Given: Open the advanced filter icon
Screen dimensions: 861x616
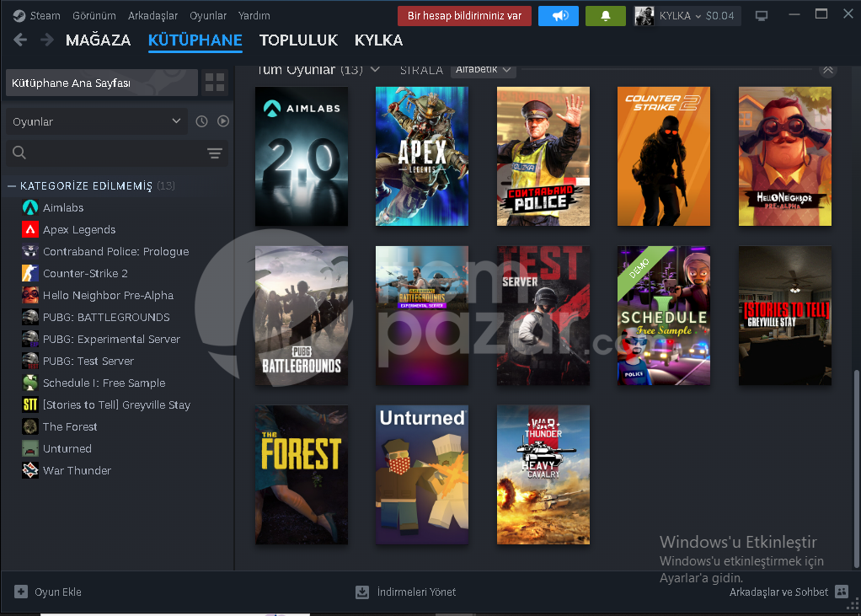Looking at the screenshot, I should [215, 153].
